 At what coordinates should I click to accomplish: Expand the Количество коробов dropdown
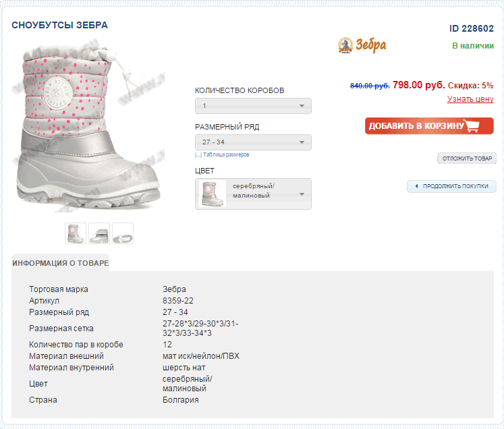tap(253, 106)
